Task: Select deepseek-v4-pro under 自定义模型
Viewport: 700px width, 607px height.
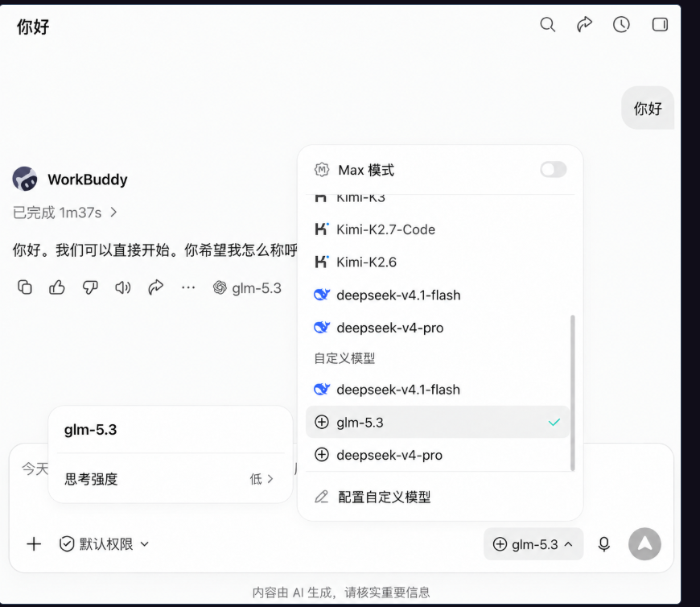Action: pos(438,455)
